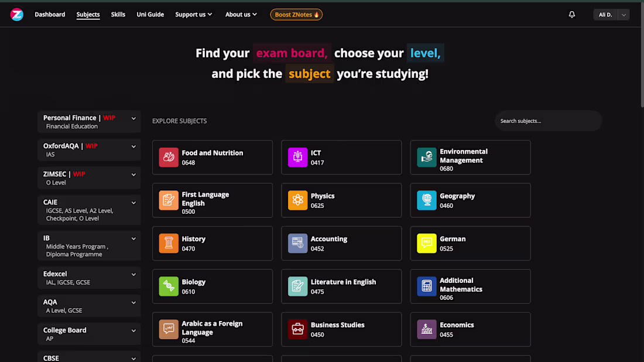Viewport: 644px width, 362px height.
Task: Open Food and Nutrition 0648 subject
Action: (213, 158)
